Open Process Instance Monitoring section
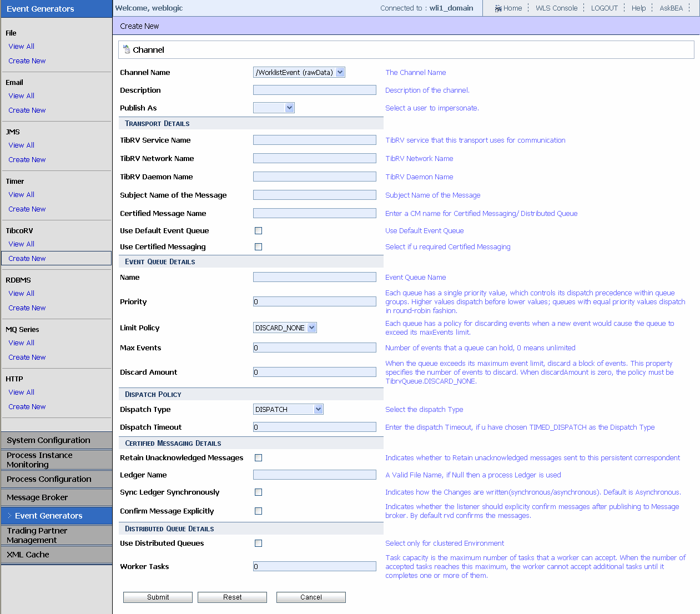Image resolution: width=700 pixels, height=614 pixels. click(x=56, y=460)
